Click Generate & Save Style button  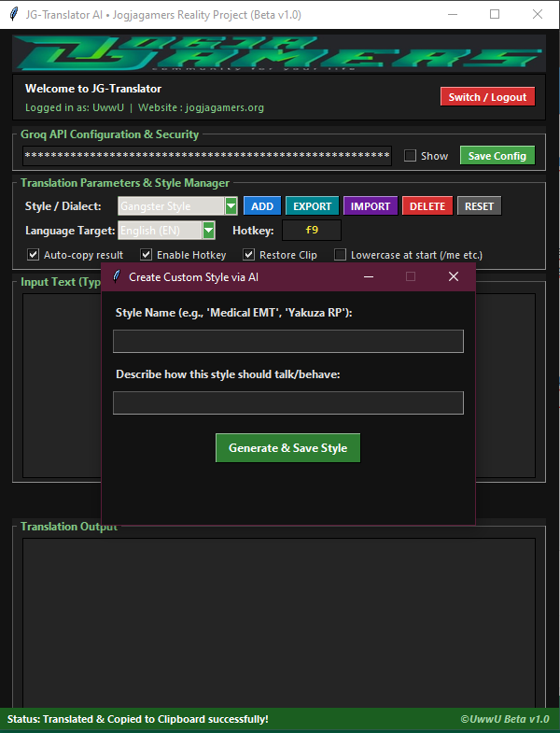[288, 448]
